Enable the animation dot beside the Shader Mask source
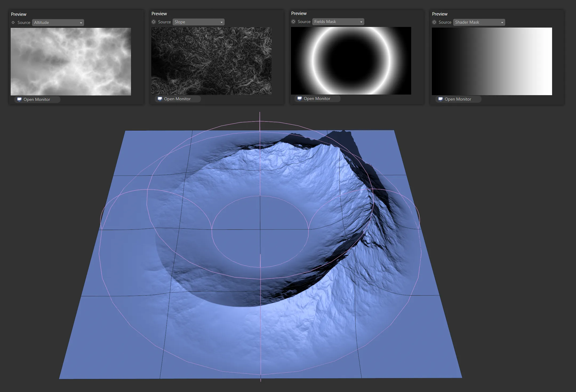The width and height of the screenshot is (576, 392). [434, 22]
